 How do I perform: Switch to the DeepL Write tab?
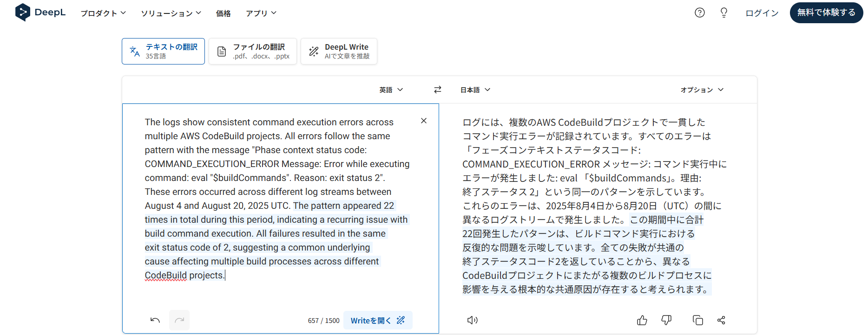(x=339, y=51)
